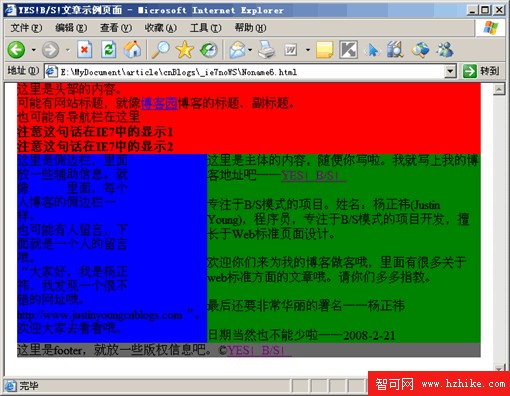The image size is (510, 396).
Task: Follow the 博客园 link in the header
Action: pyautogui.click(x=159, y=103)
